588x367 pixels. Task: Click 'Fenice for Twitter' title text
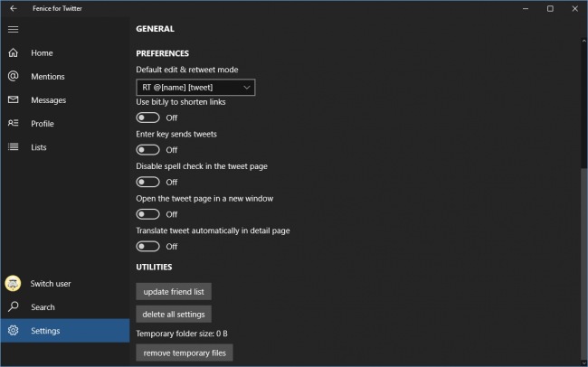point(57,8)
